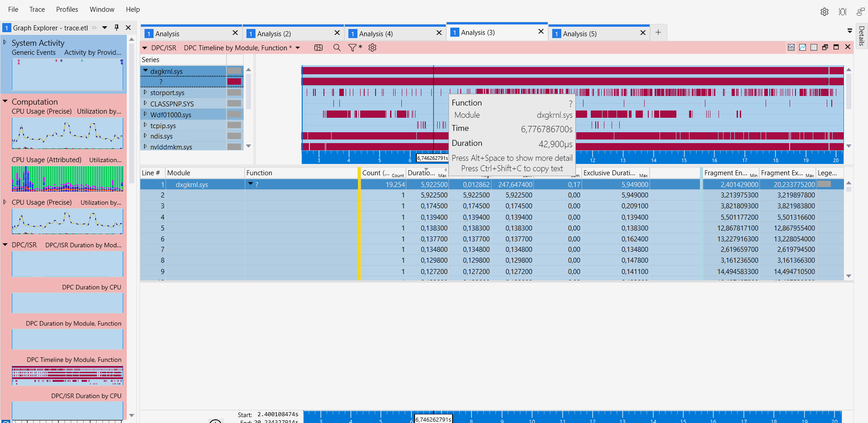This screenshot has width=868, height=423.
Task: Click the bug diagnostics icon at top right
Action: point(842,12)
